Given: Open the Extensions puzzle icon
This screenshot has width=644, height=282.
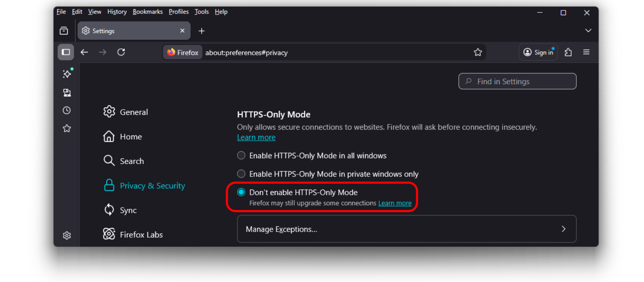Looking at the screenshot, I should [568, 52].
